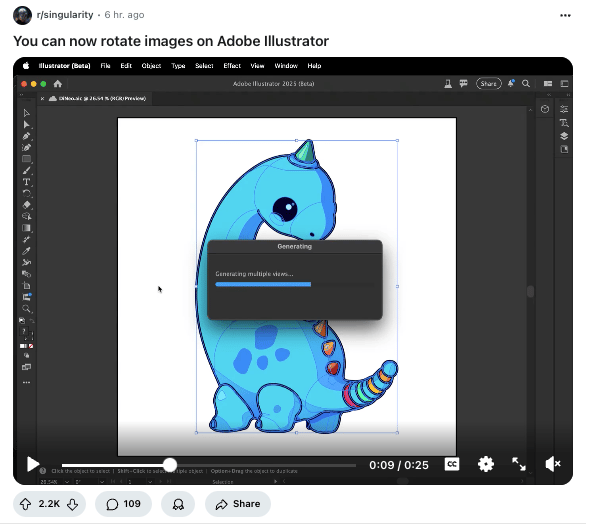The image size is (594, 525).
Task: Select the Selection tool
Action: pyautogui.click(x=27, y=113)
